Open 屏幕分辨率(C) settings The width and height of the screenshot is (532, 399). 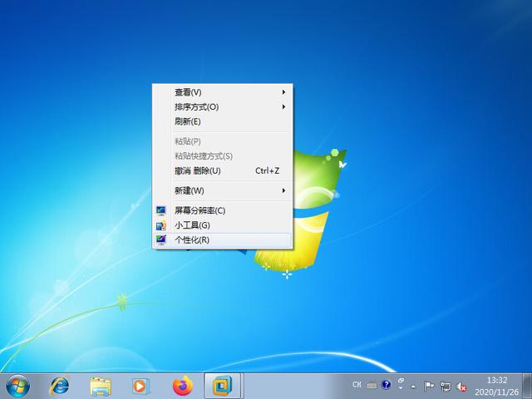coord(222,210)
